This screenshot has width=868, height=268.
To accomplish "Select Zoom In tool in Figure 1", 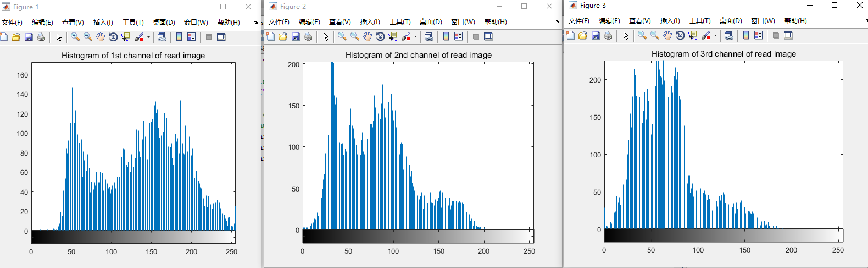I will coord(75,37).
